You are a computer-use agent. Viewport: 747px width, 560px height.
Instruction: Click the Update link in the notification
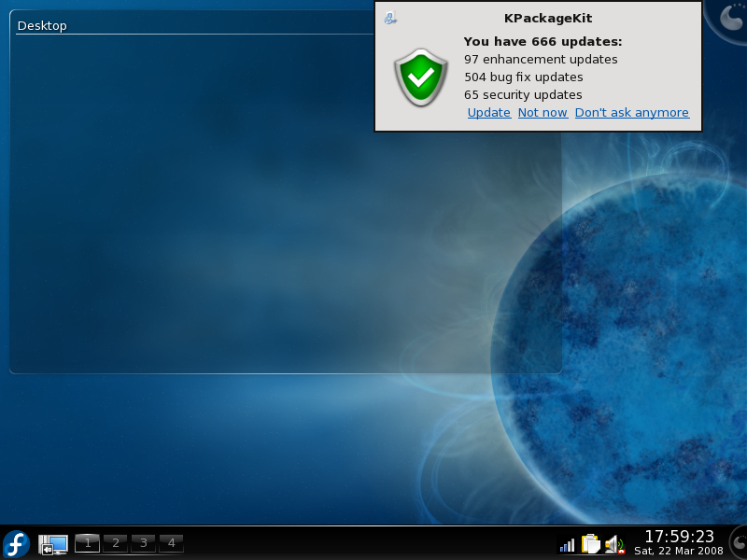[x=488, y=113]
